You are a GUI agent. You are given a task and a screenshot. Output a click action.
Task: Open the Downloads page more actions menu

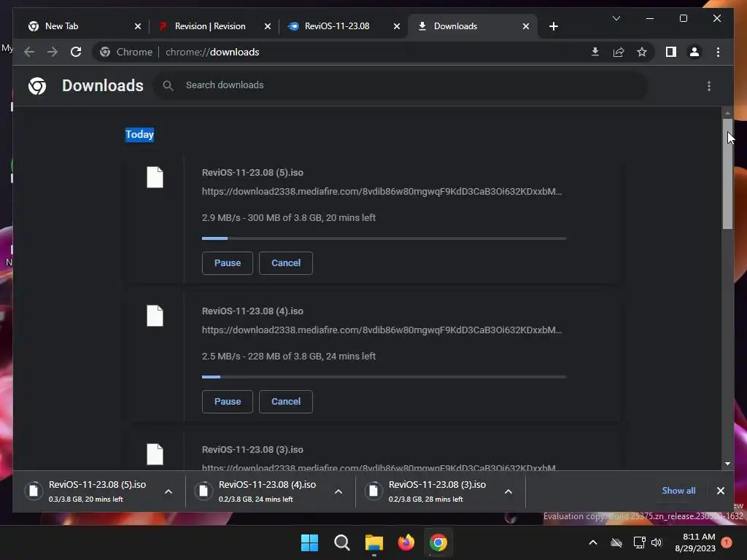point(709,86)
